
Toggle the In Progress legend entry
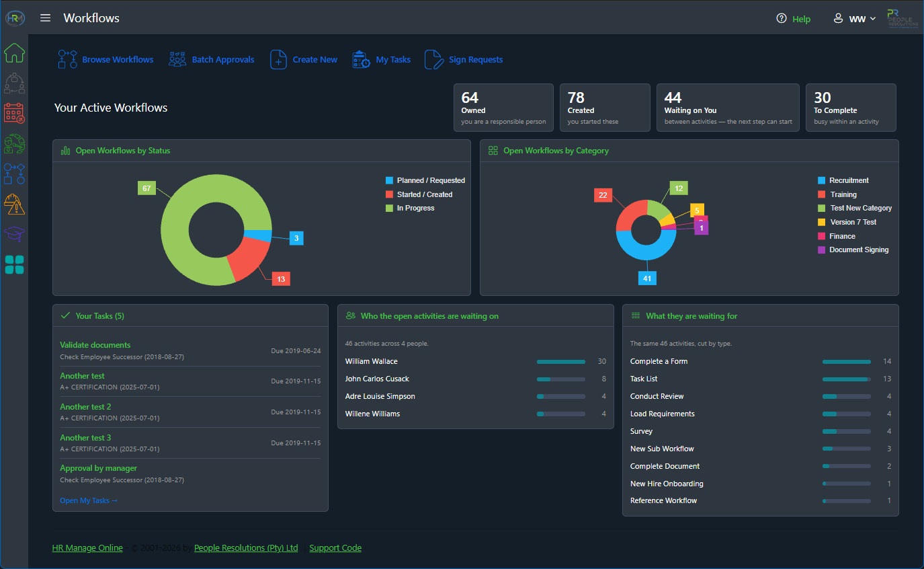(410, 208)
